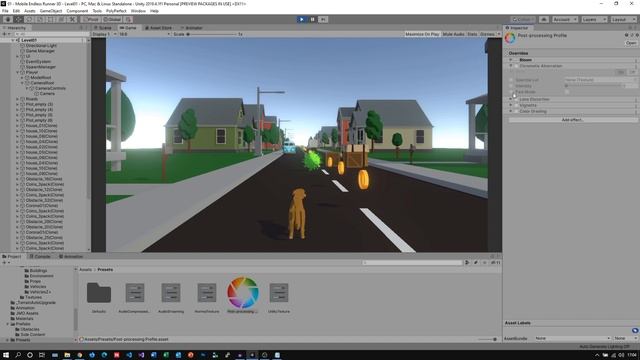Open the PolyPerfect menu
The width and height of the screenshot is (640, 360).
coord(116,11)
